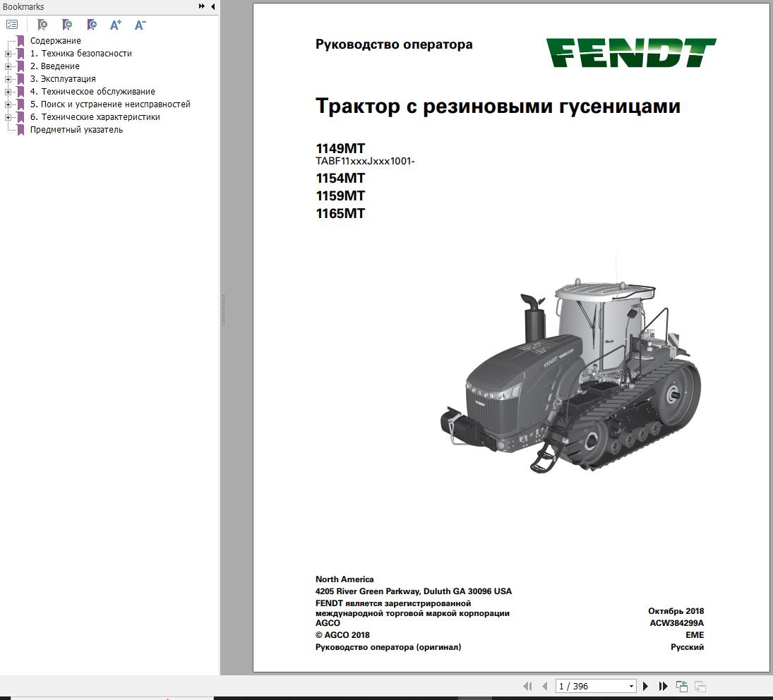Click the model text '1149MT'
Image resolution: width=773 pixels, height=700 pixels.
coord(340,148)
